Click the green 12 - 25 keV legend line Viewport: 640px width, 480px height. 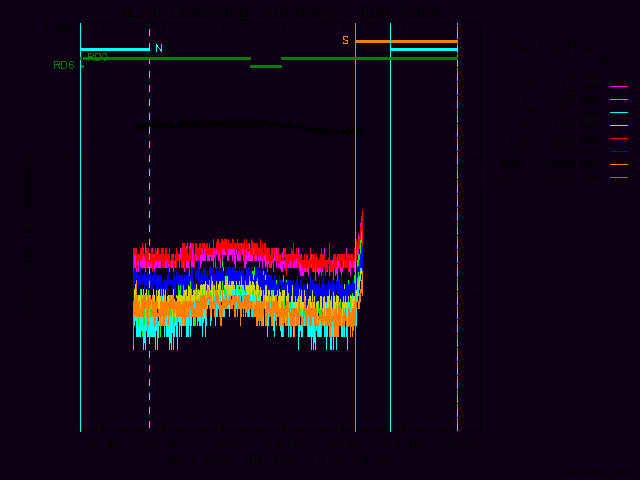[619, 100]
